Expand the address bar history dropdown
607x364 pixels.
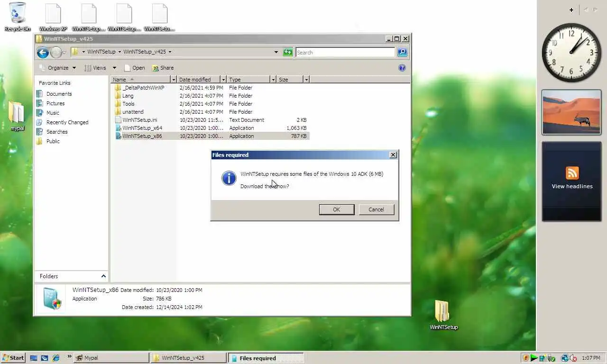(x=276, y=52)
